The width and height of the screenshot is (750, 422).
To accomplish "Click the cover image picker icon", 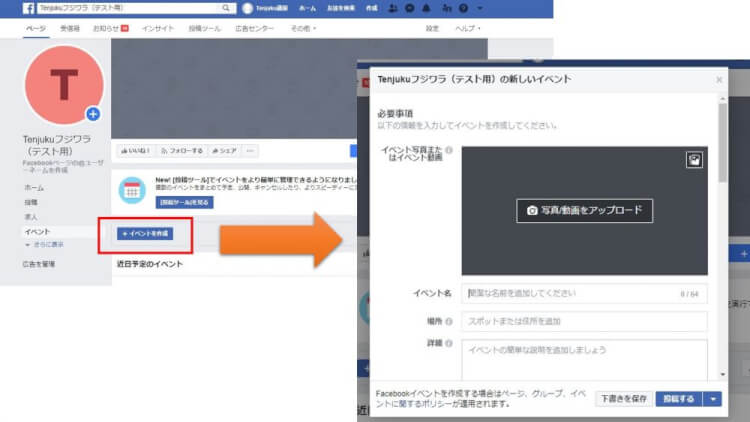I will pyautogui.click(x=694, y=160).
